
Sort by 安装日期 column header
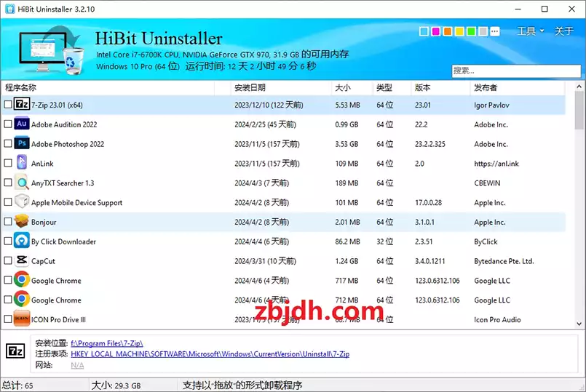pyautogui.click(x=281, y=88)
